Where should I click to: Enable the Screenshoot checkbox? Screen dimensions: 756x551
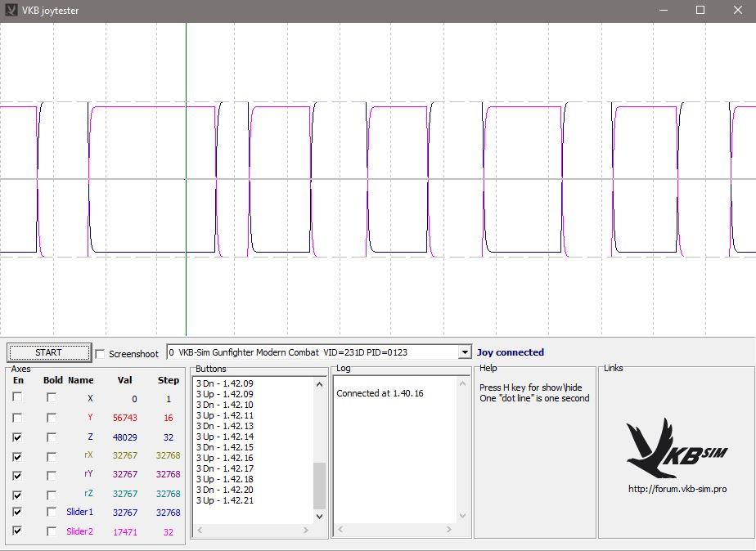101,354
